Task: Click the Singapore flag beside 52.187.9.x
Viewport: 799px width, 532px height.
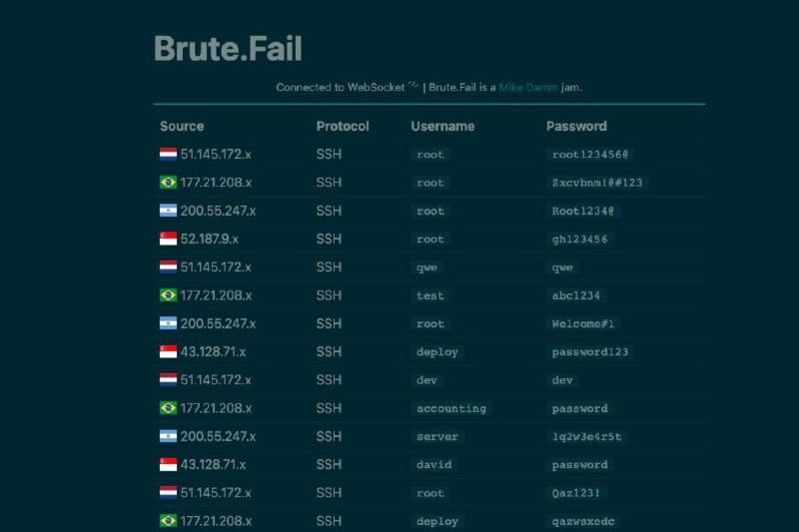Action: point(168,239)
